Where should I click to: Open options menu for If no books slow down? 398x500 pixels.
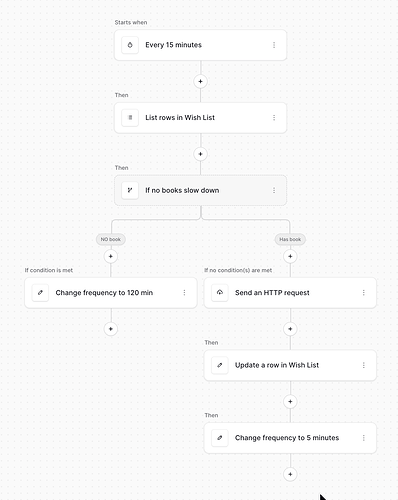click(x=274, y=190)
